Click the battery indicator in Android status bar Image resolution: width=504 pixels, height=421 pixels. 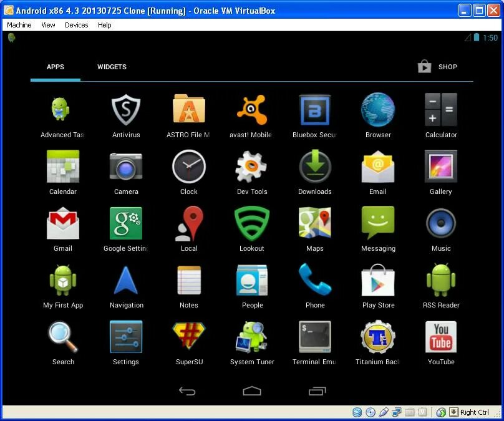tap(477, 37)
